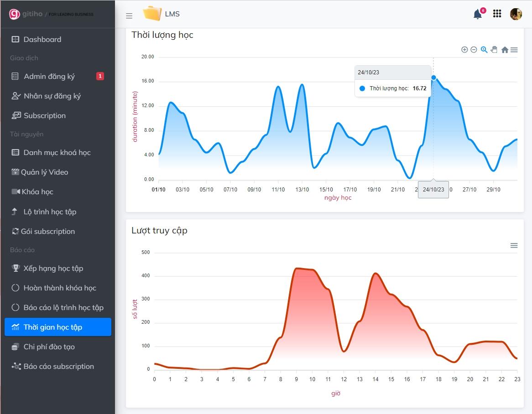Image resolution: width=532 pixels, height=414 pixels.
Task: Open Báo cáo subscription page
Action: (58, 367)
